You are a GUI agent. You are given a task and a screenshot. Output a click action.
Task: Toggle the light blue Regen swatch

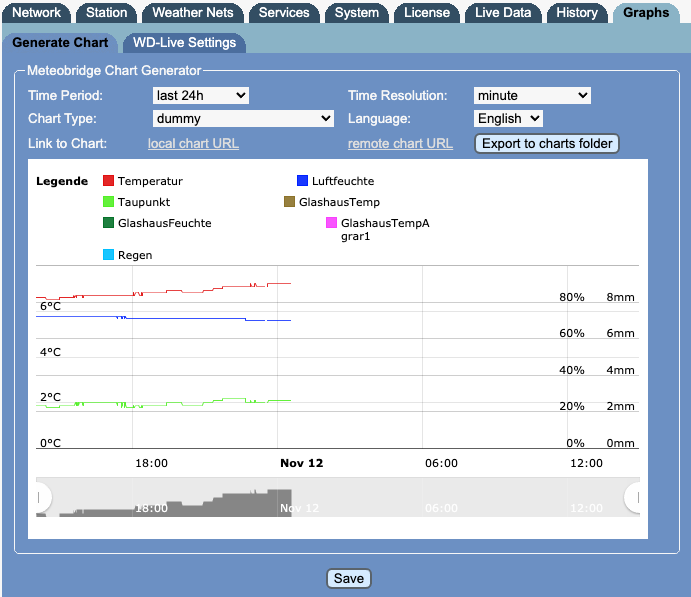(x=109, y=255)
